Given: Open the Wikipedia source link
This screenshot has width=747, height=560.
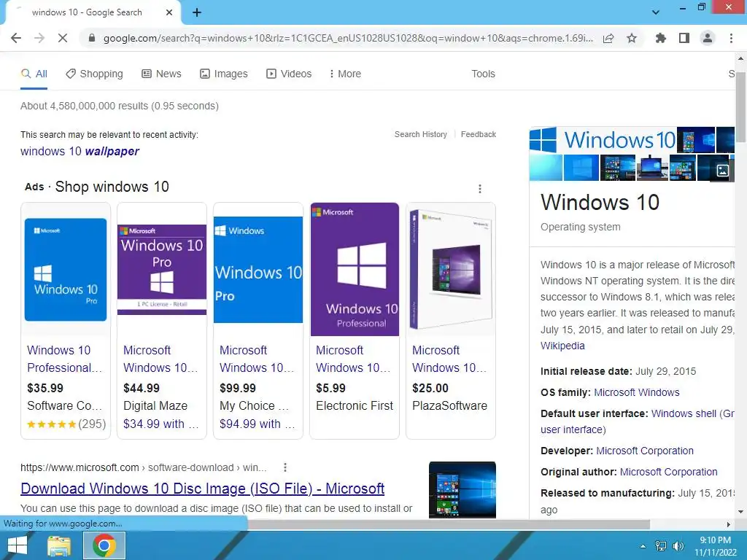Looking at the screenshot, I should [x=562, y=346].
